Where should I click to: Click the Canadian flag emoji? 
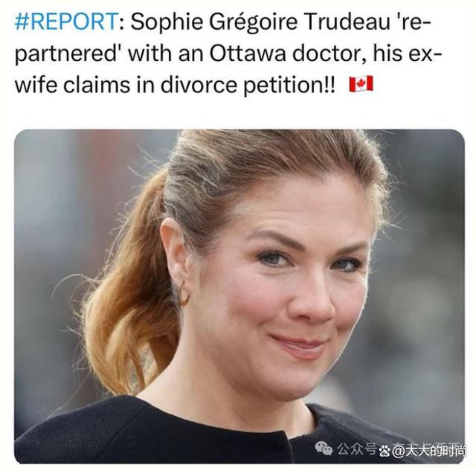pos(361,84)
